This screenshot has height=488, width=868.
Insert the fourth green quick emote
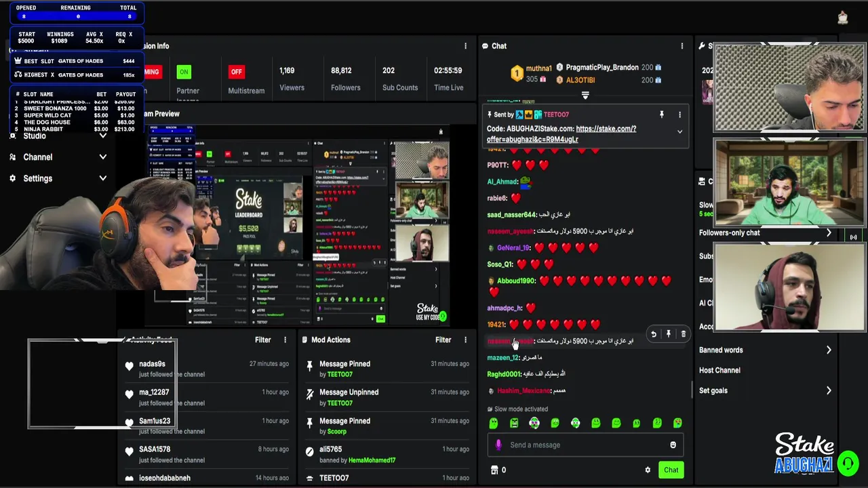[x=555, y=423]
